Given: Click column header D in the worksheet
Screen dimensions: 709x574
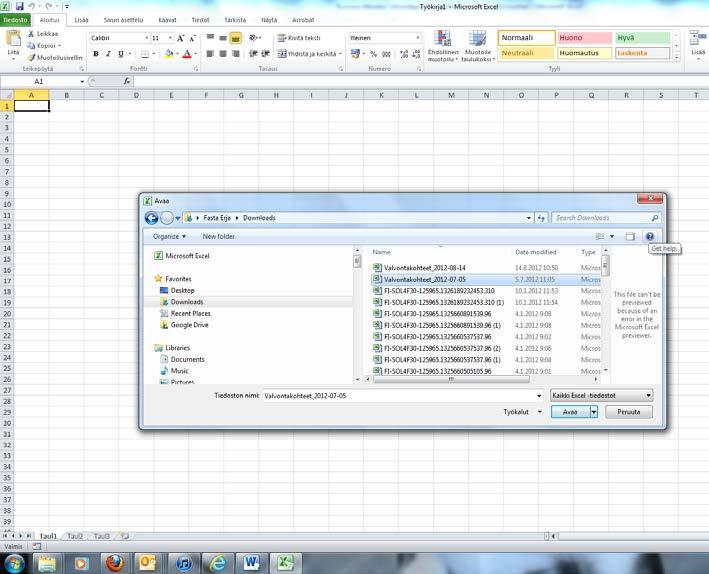Looking at the screenshot, I should [136, 95].
